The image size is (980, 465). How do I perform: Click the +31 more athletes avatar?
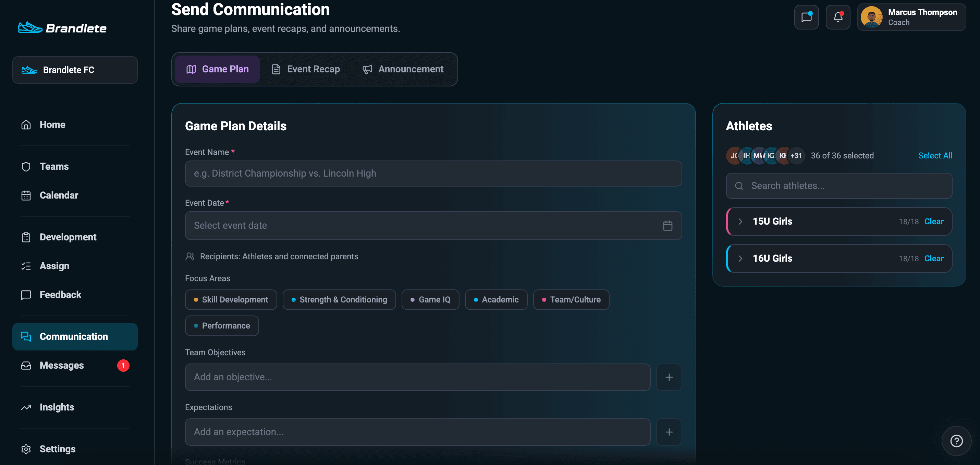796,155
